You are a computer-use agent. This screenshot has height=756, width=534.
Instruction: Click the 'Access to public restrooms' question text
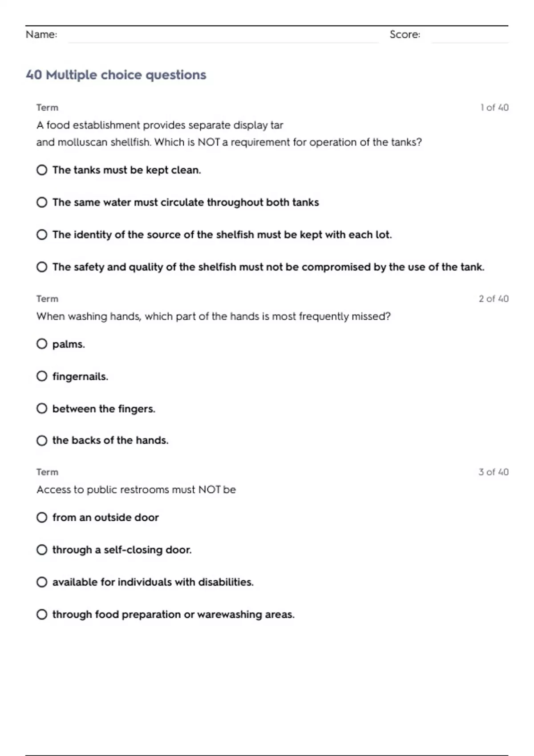(136, 490)
